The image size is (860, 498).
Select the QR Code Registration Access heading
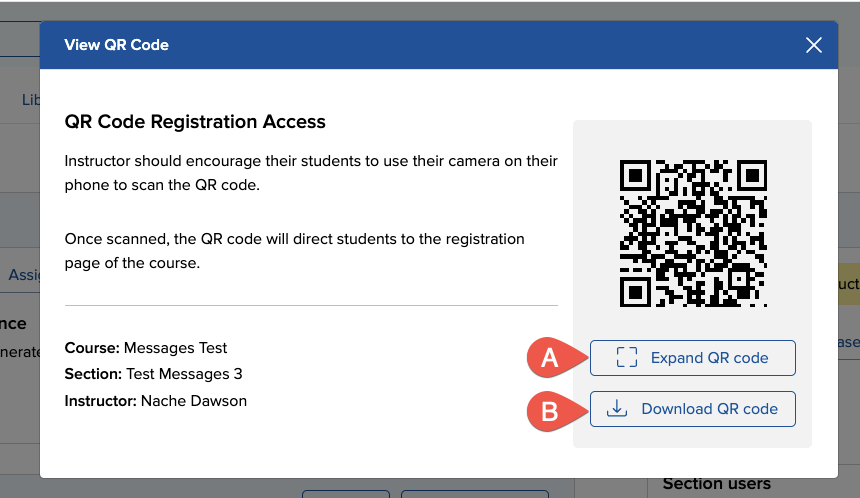click(195, 122)
